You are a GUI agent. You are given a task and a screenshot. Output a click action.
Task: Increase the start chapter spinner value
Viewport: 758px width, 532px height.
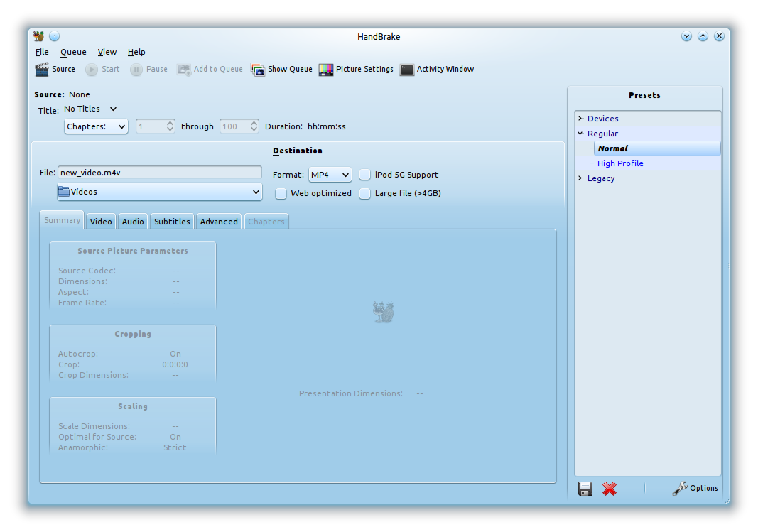coord(170,123)
